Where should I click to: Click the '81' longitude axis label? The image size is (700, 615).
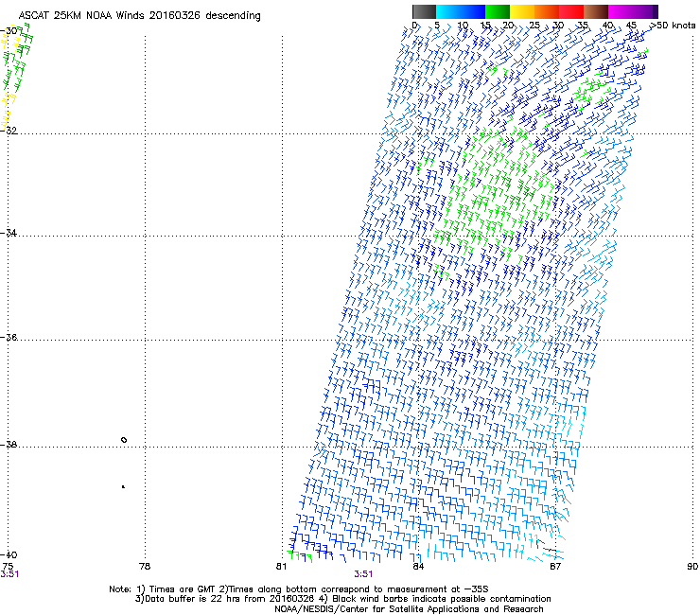pyautogui.click(x=281, y=566)
